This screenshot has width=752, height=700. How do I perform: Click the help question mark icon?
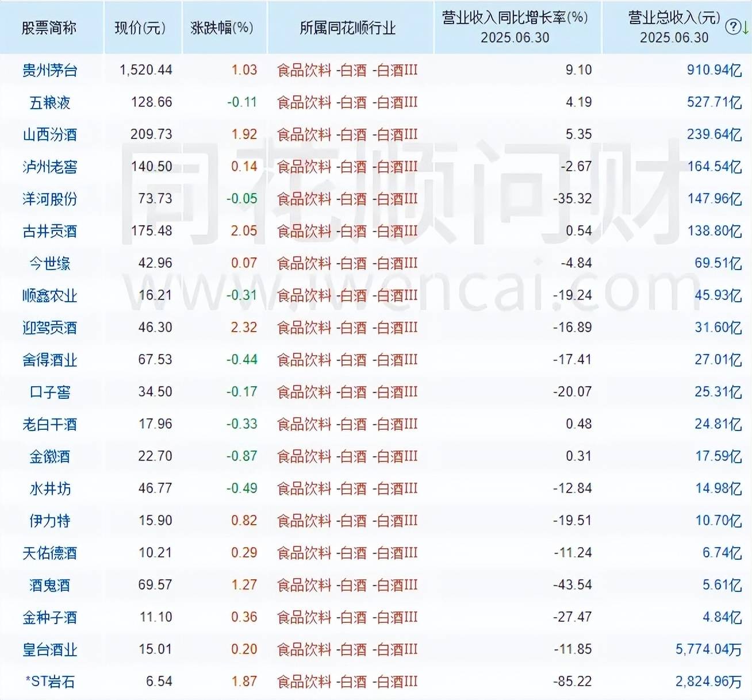pyautogui.click(x=732, y=27)
